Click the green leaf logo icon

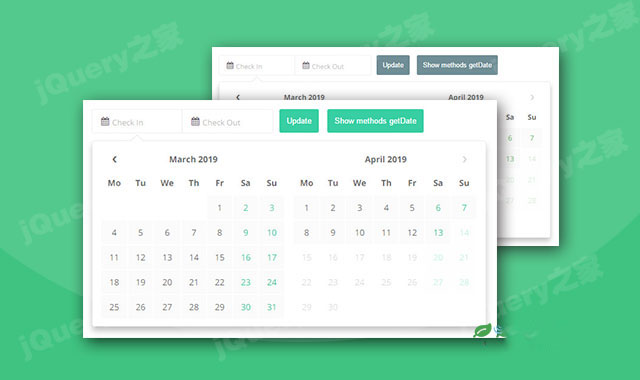click(482, 330)
